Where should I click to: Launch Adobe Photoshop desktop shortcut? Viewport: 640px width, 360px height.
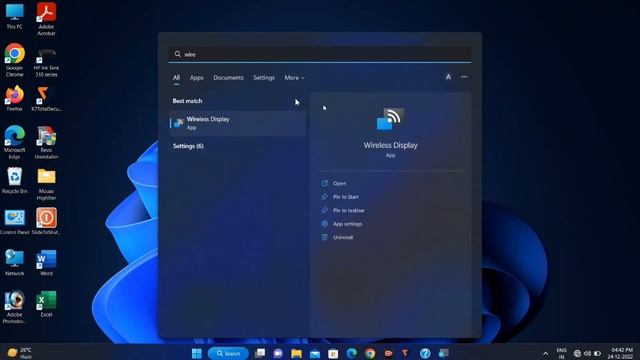[15, 307]
